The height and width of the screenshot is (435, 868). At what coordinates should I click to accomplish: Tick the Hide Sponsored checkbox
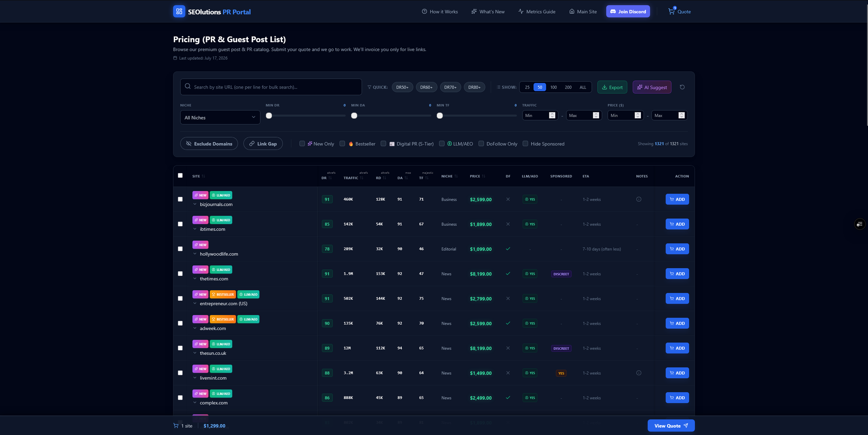click(x=525, y=143)
